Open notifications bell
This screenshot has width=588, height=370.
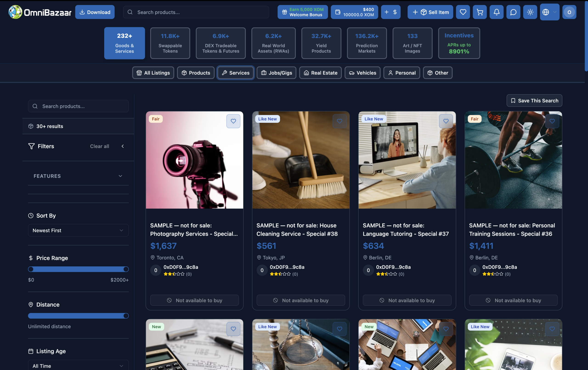tap(496, 12)
